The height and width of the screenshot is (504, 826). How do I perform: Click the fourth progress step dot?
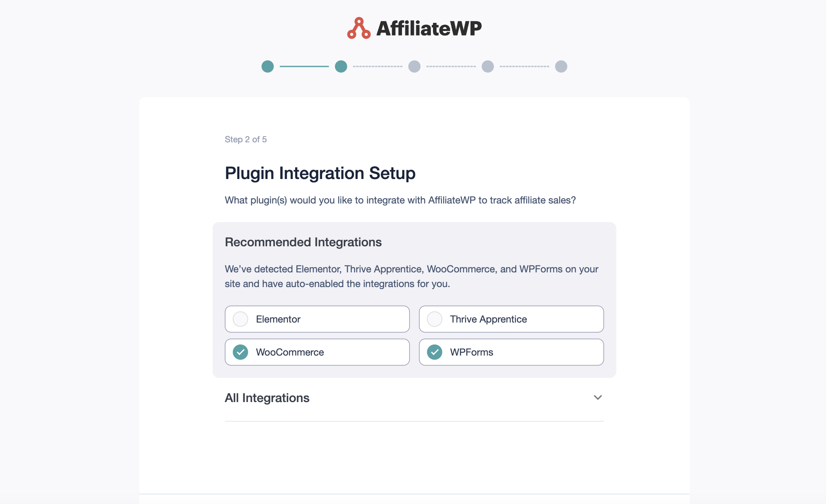[x=488, y=66]
